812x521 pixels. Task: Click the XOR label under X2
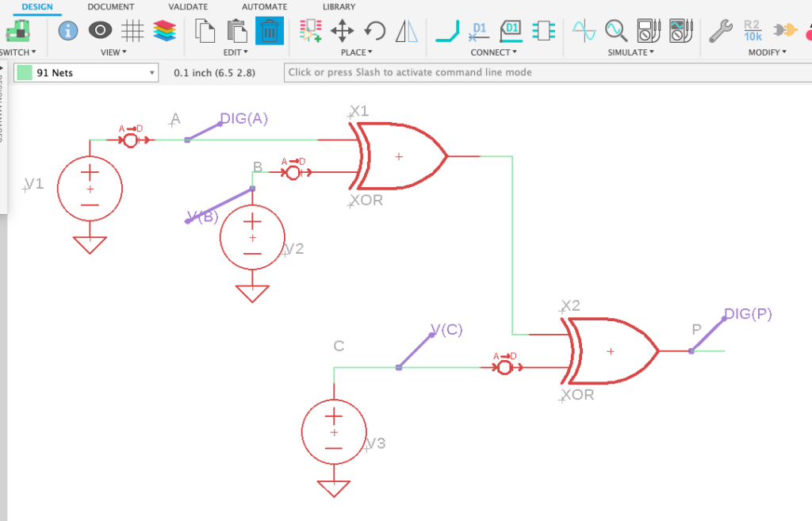[578, 395]
